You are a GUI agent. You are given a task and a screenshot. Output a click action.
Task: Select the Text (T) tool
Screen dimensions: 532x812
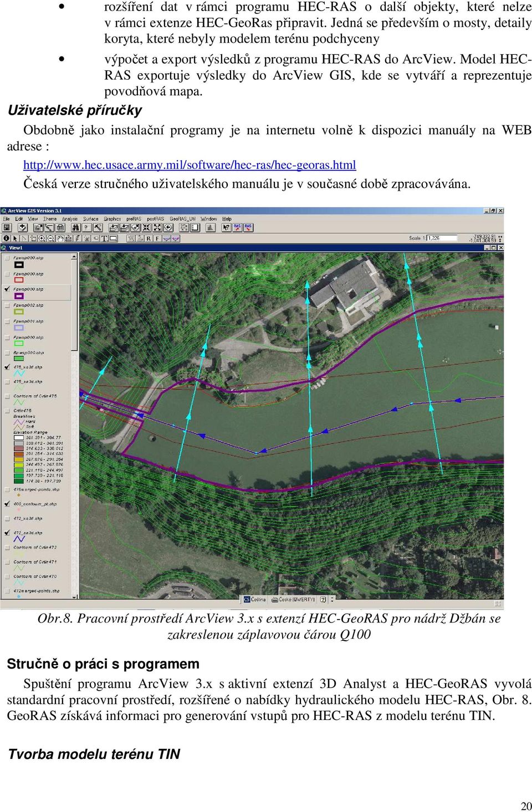(x=104, y=238)
